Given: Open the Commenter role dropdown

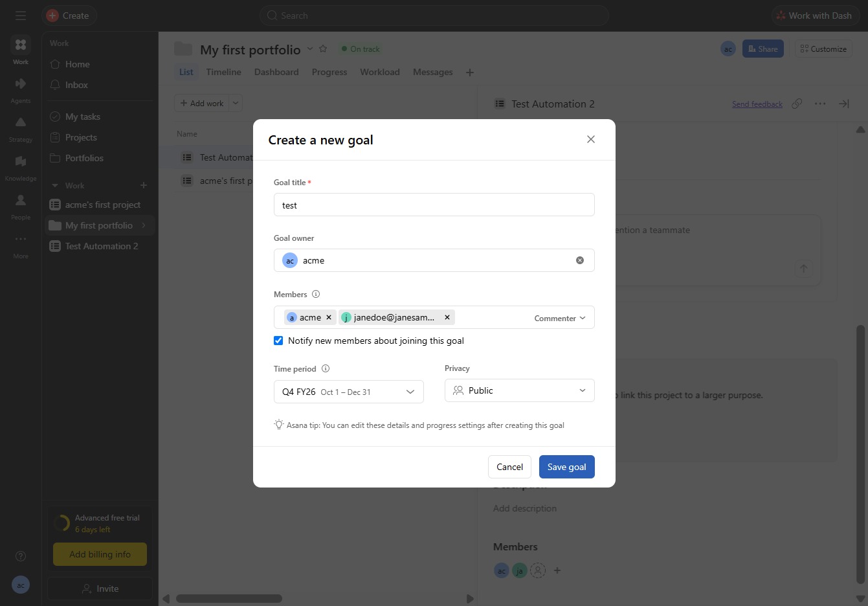Looking at the screenshot, I should click(559, 318).
